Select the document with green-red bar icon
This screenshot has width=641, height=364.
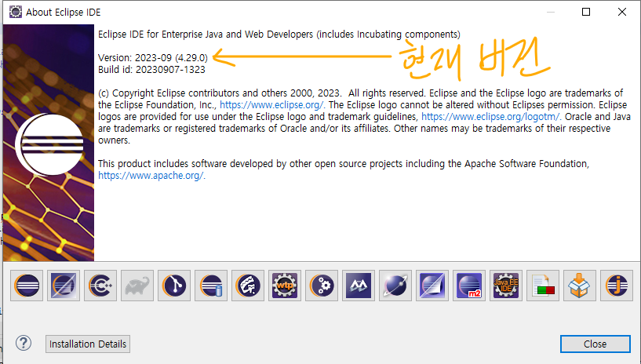tap(543, 286)
